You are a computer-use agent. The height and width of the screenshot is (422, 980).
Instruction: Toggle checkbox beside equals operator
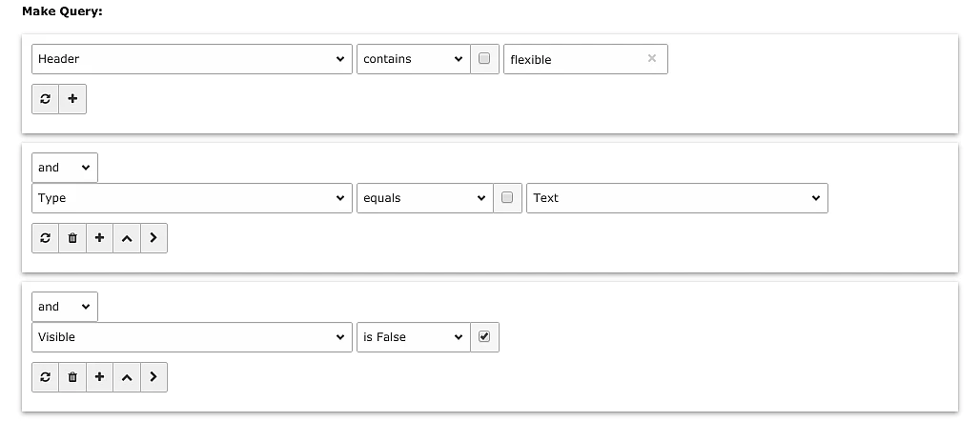tap(507, 198)
